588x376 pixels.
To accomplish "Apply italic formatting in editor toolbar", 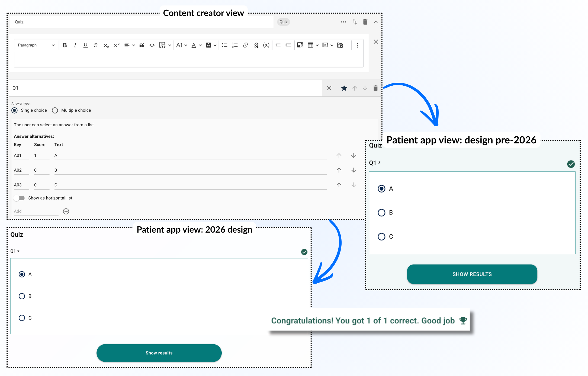I will [75, 45].
